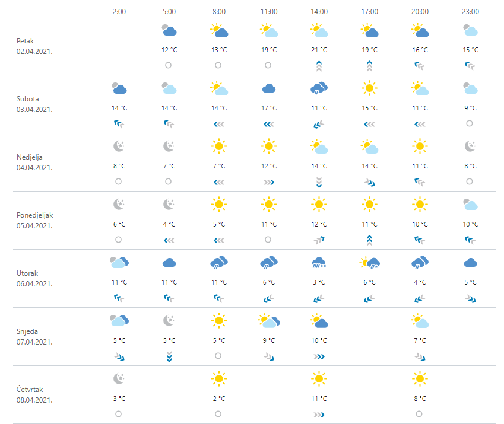Click the red 11 °C Ponedjeljak temperature
Viewport: 504px width, 424px height.
click(369, 224)
